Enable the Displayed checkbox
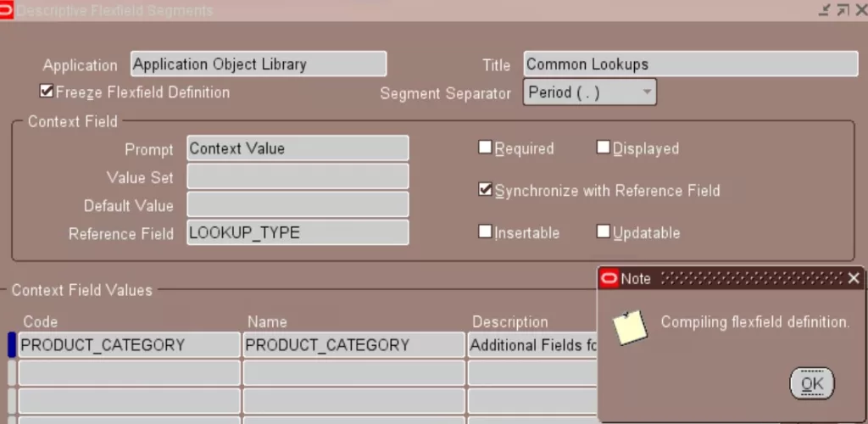The image size is (868, 424). tap(604, 148)
